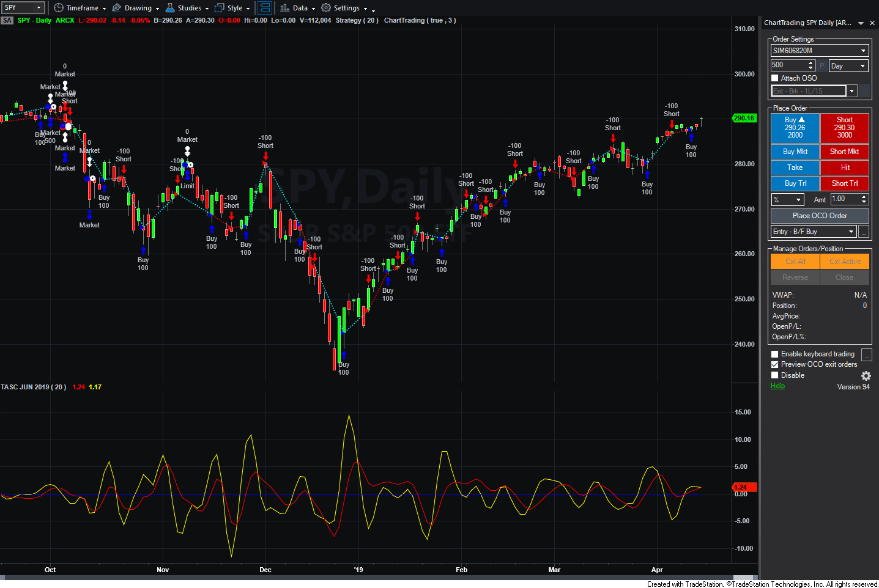Open the Settings menu in toolbar

click(x=344, y=8)
